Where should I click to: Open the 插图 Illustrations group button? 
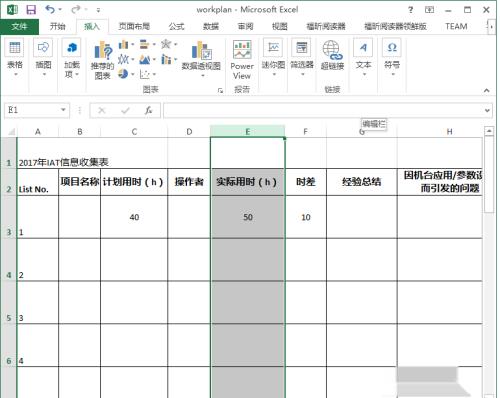coord(43,59)
